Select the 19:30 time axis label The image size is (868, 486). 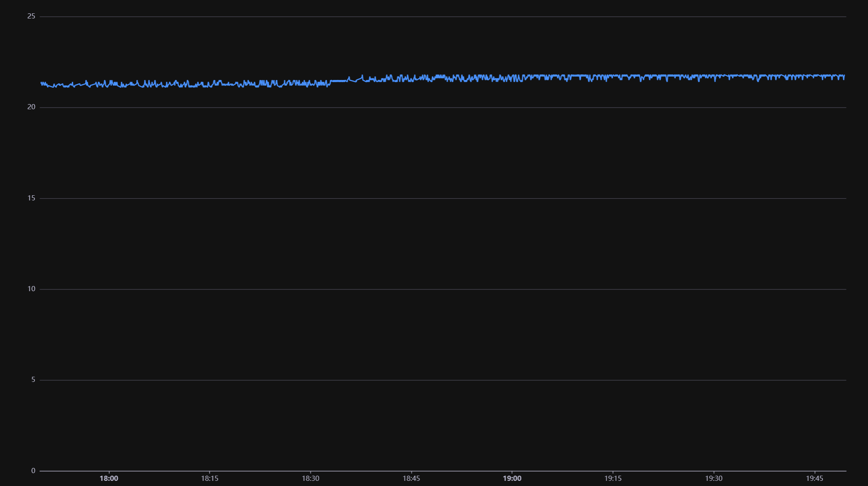tap(714, 478)
